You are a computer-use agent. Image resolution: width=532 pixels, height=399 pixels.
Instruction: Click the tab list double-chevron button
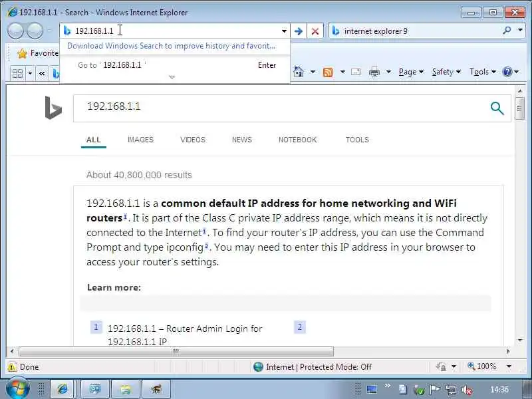[x=42, y=73]
